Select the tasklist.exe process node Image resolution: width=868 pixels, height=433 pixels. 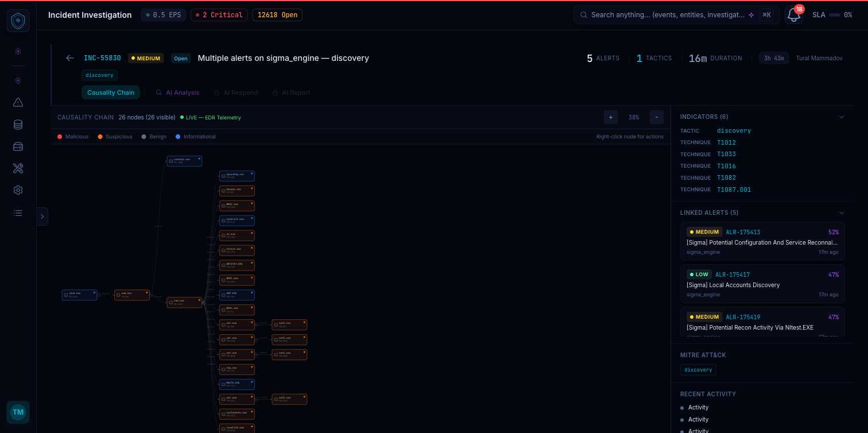click(237, 221)
